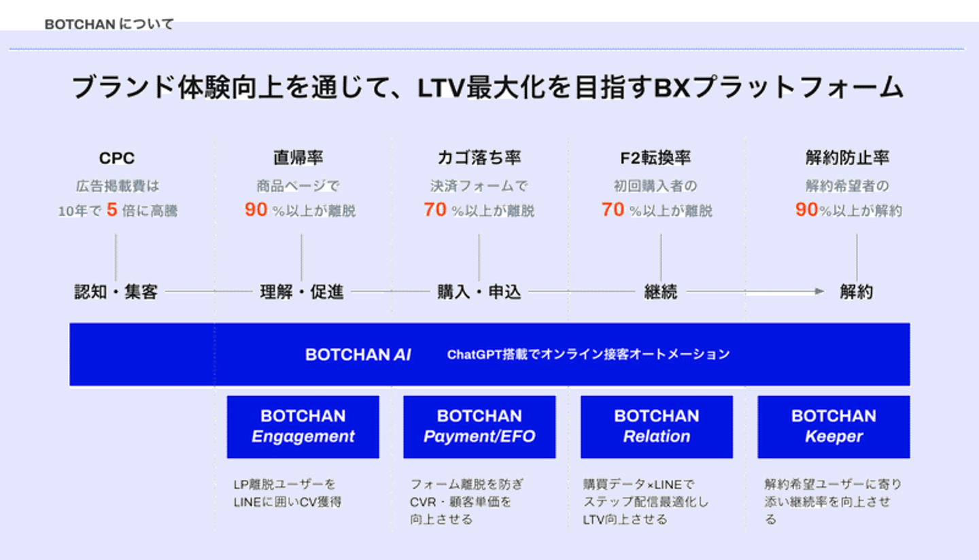Click the BOTCHAN AI banner
The width and height of the screenshot is (979, 560).
click(x=489, y=354)
